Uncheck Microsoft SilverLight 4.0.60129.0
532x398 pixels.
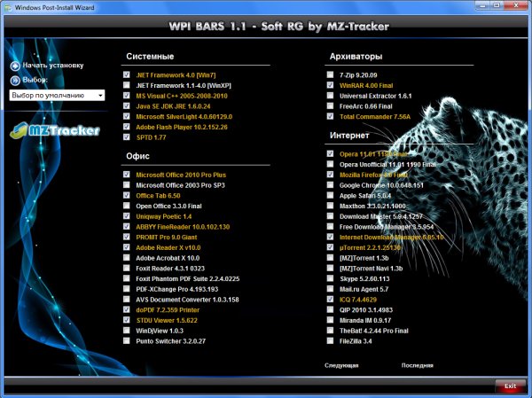pos(127,116)
